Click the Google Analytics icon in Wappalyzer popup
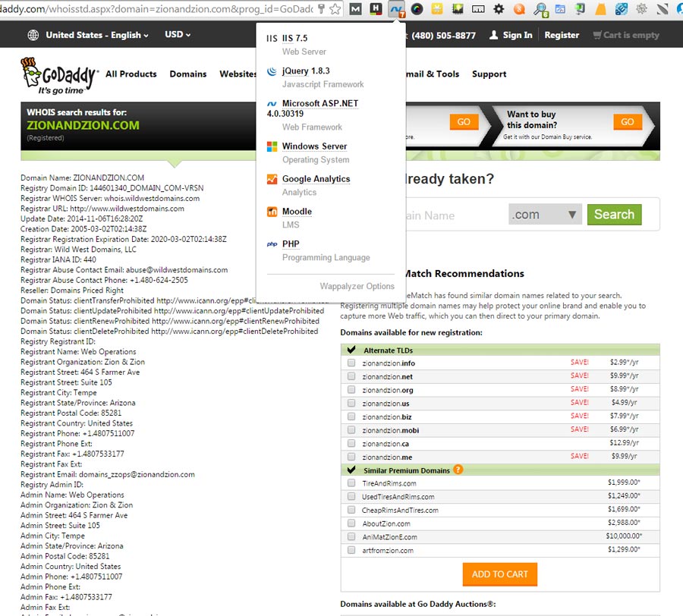The width and height of the screenshot is (683, 616). pos(272,179)
